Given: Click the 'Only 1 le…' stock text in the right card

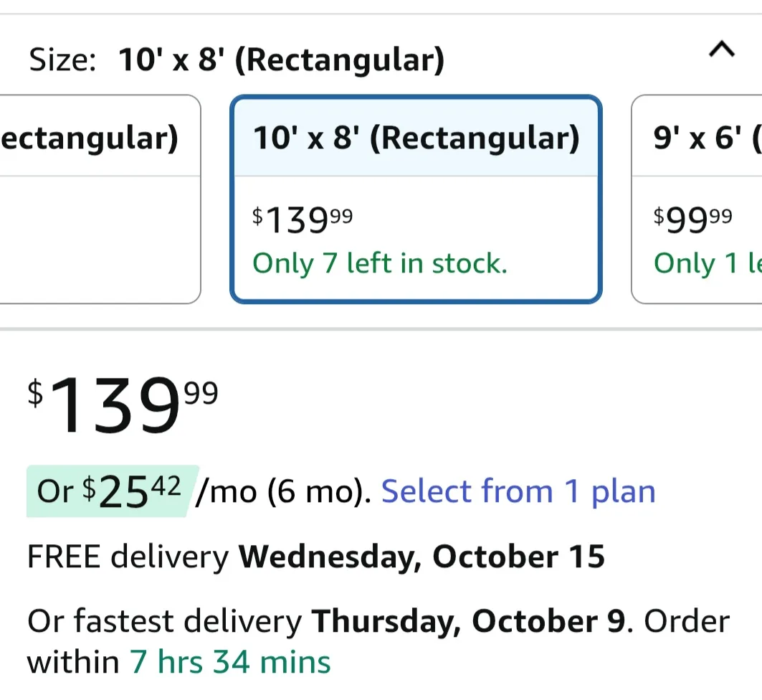Looking at the screenshot, I should coord(706,264).
